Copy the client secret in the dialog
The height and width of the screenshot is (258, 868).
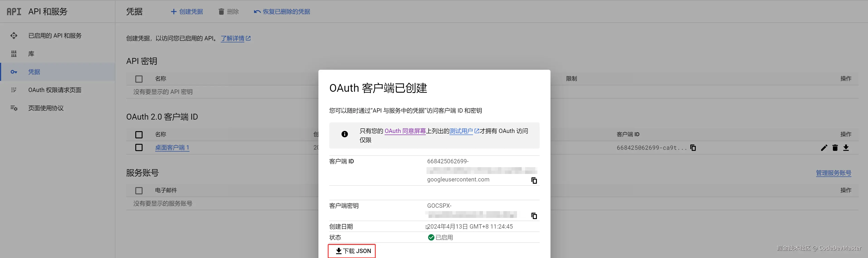(534, 216)
